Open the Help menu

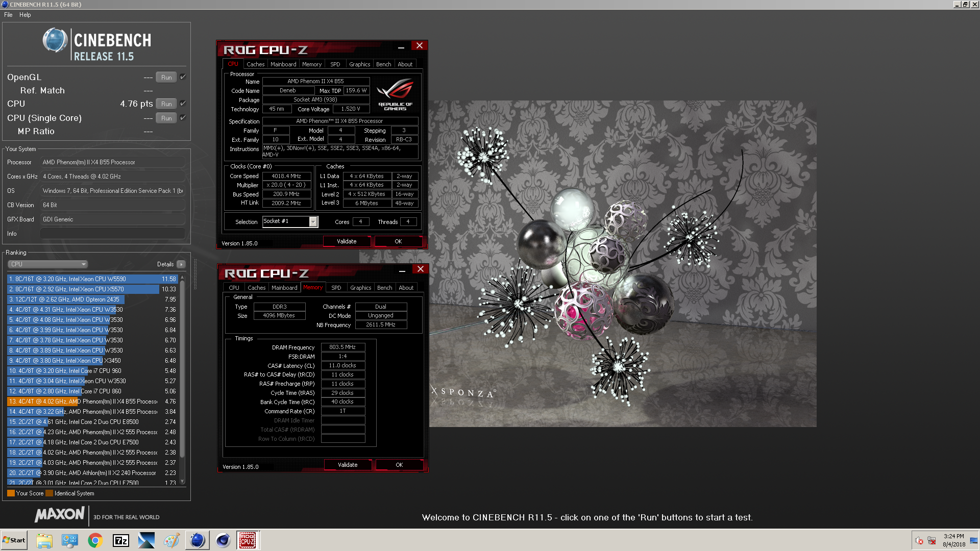click(25, 15)
